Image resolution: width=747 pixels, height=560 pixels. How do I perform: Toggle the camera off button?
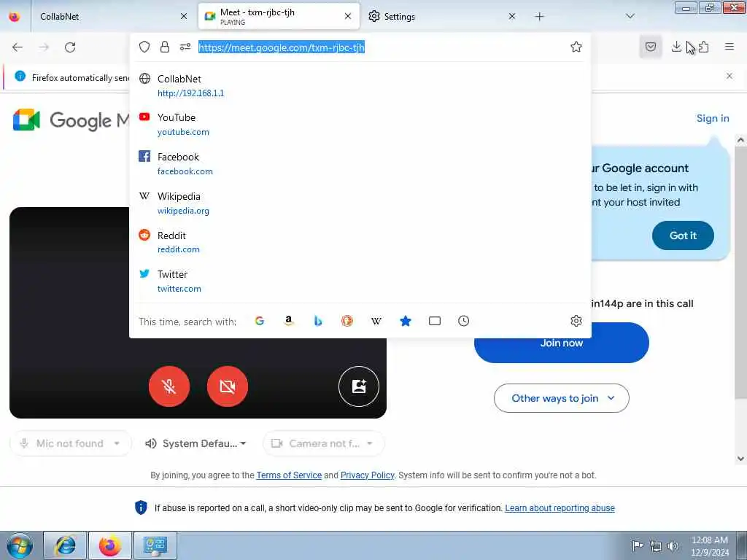coord(228,386)
